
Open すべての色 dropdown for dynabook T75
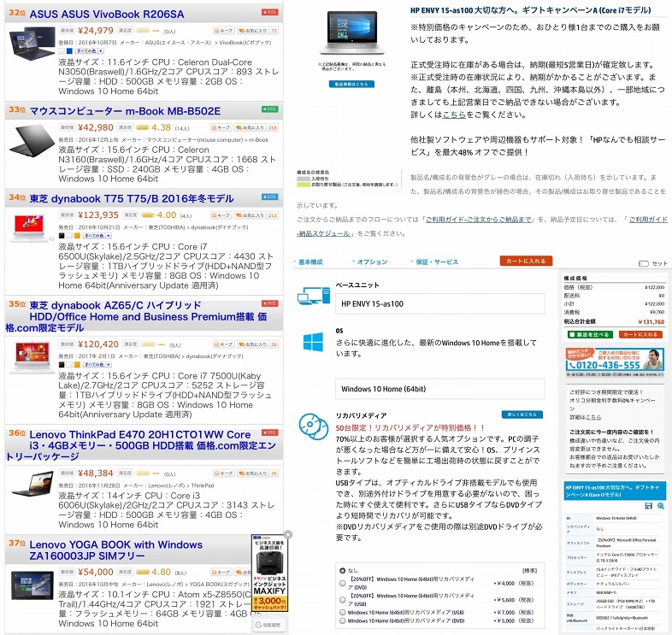pyautogui.click(x=97, y=236)
